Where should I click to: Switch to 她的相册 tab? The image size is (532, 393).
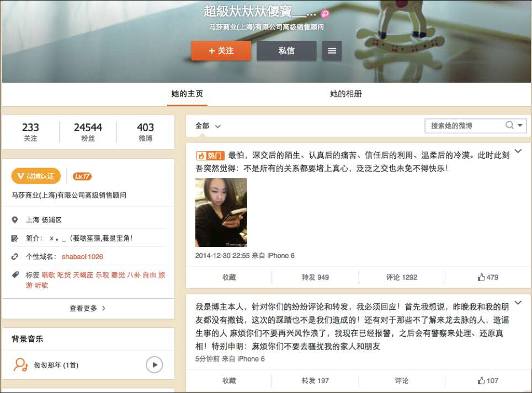tap(345, 94)
